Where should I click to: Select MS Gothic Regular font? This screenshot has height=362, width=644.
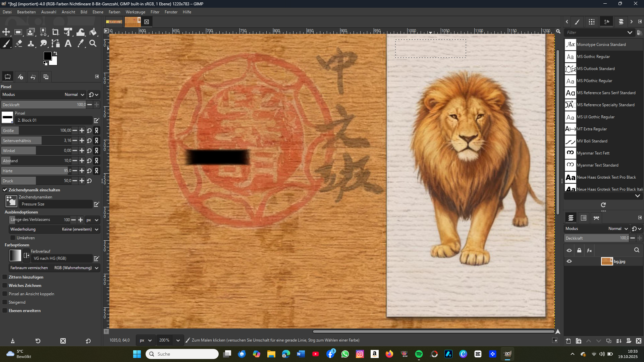(593, 57)
